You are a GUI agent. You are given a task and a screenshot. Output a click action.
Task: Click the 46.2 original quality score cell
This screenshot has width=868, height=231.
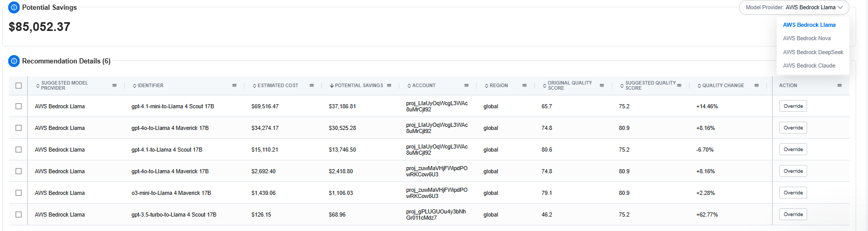pos(547,214)
